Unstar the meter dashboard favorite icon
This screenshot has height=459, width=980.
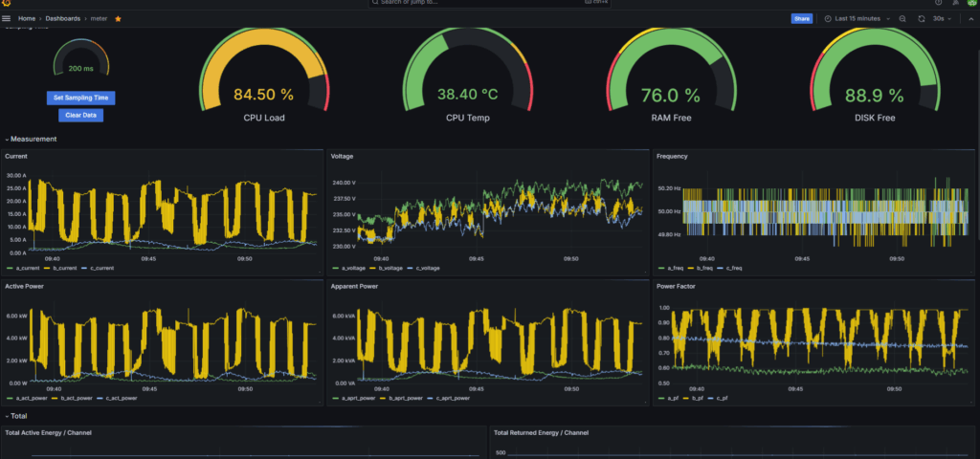click(x=118, y=18)
